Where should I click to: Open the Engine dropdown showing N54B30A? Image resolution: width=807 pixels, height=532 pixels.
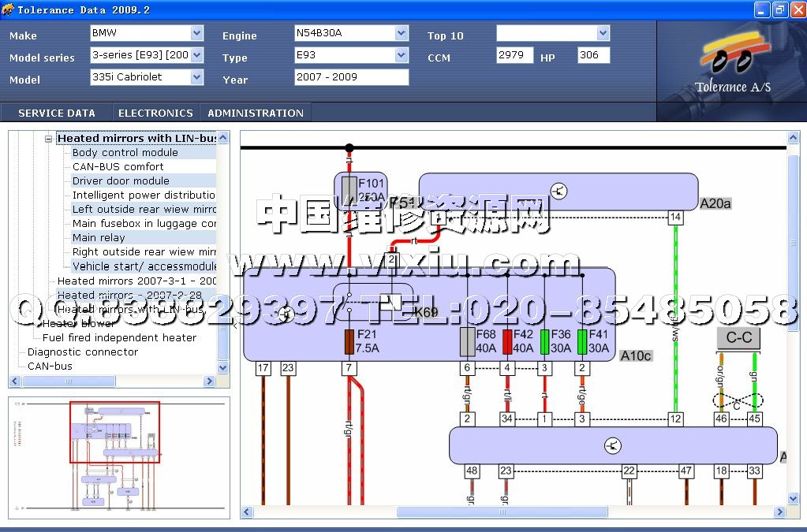coord(402,33)
